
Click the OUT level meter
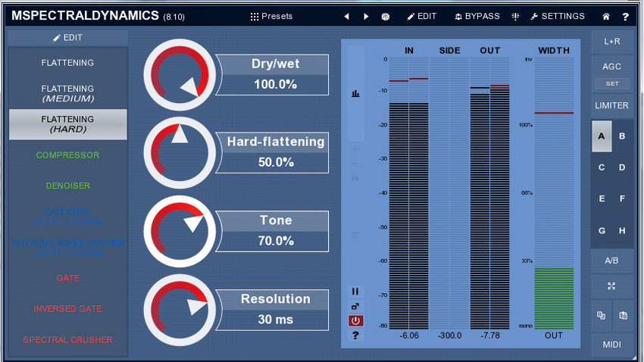click(490, 193)
